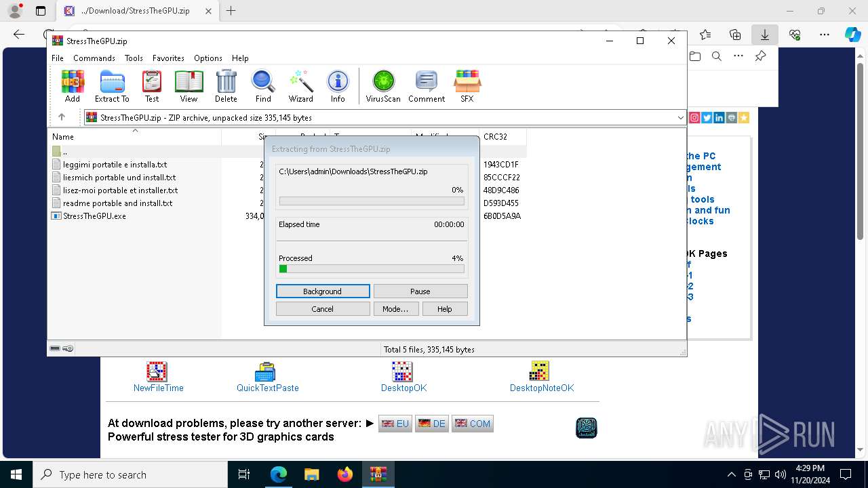
Task: Switch to the StressTheGPU.zip browser tab
Action: (138, 11)
